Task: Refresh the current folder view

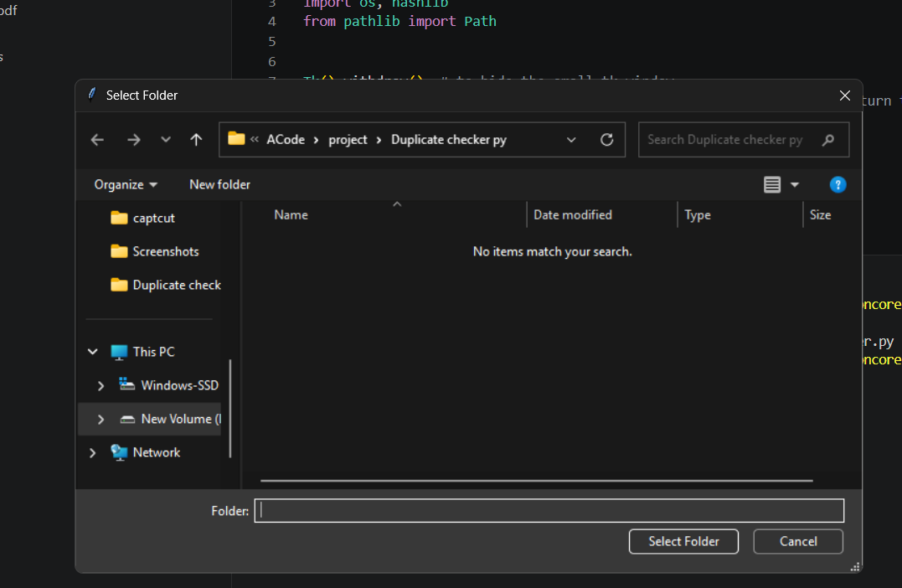Action: (606, 140)
